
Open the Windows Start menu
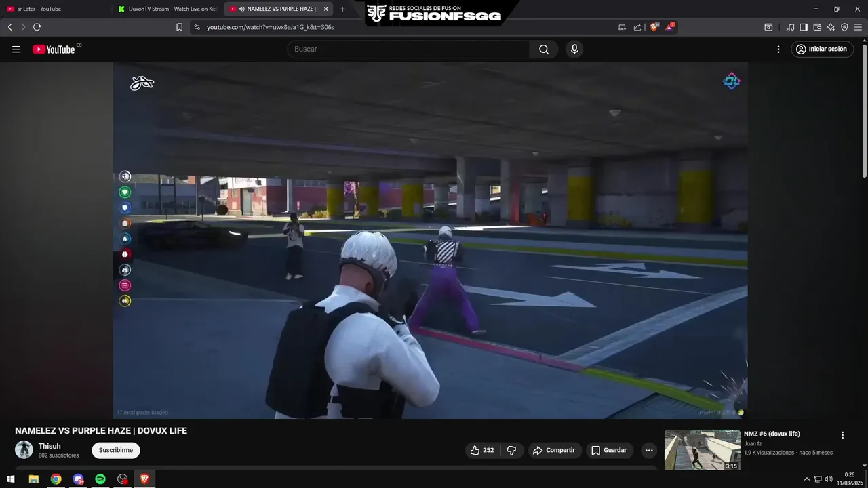(x=11, y=479)
